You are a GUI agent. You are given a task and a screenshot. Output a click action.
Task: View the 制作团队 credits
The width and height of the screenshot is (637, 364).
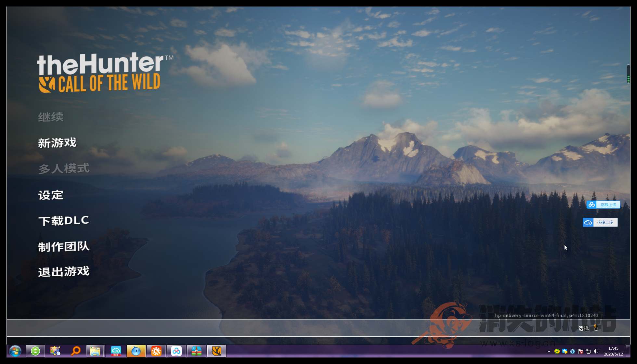pos(64,246)
